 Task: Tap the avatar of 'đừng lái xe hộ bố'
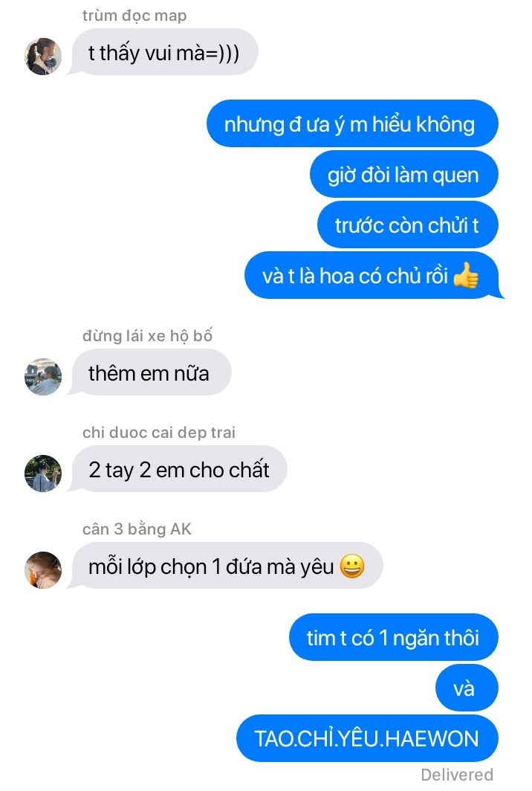[x=43, y=377]
